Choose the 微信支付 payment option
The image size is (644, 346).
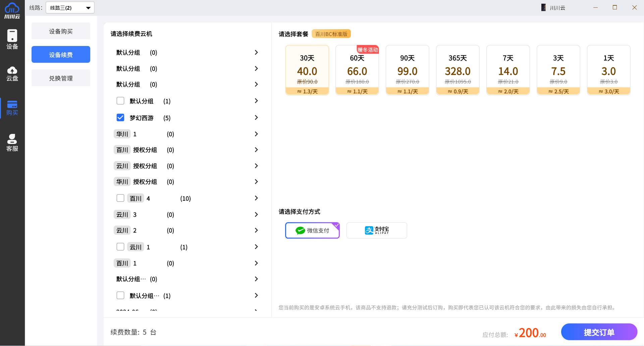312,231
